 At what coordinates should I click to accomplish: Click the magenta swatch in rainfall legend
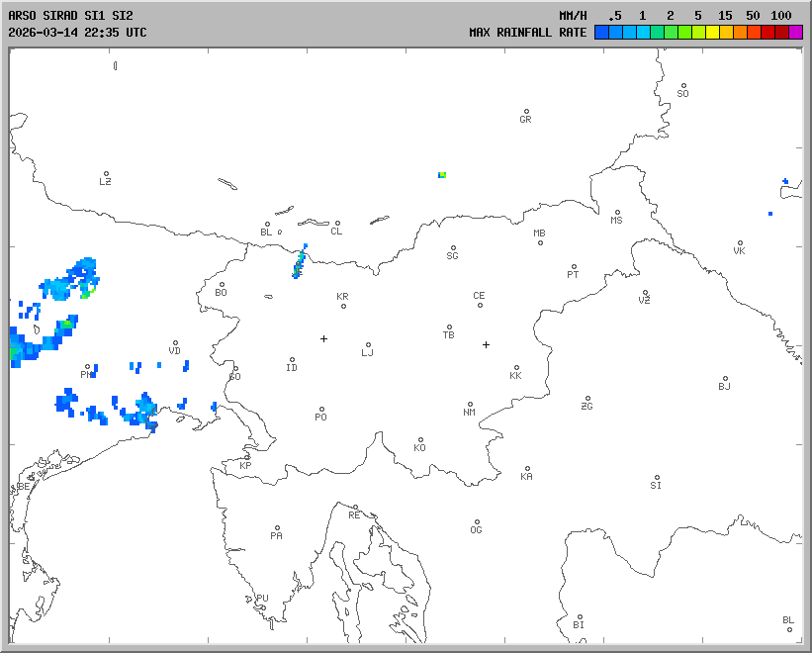pyautogui.click(x=796, y=32)
